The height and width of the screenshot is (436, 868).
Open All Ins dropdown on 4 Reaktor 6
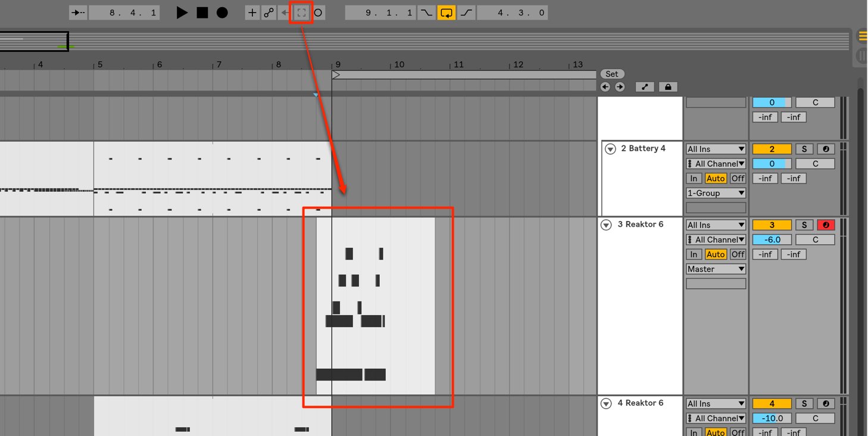click(x=716, y=403)
